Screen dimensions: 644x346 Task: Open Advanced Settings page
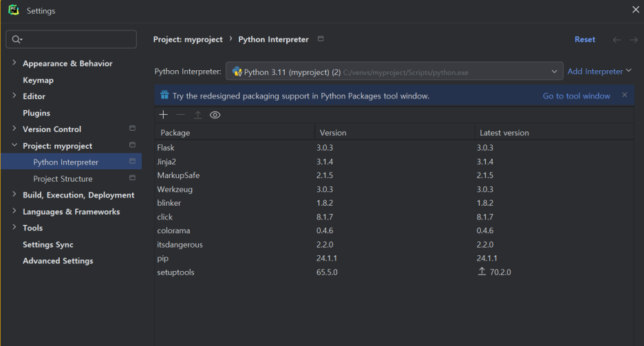pyautogui.click(x=58, y=261)
